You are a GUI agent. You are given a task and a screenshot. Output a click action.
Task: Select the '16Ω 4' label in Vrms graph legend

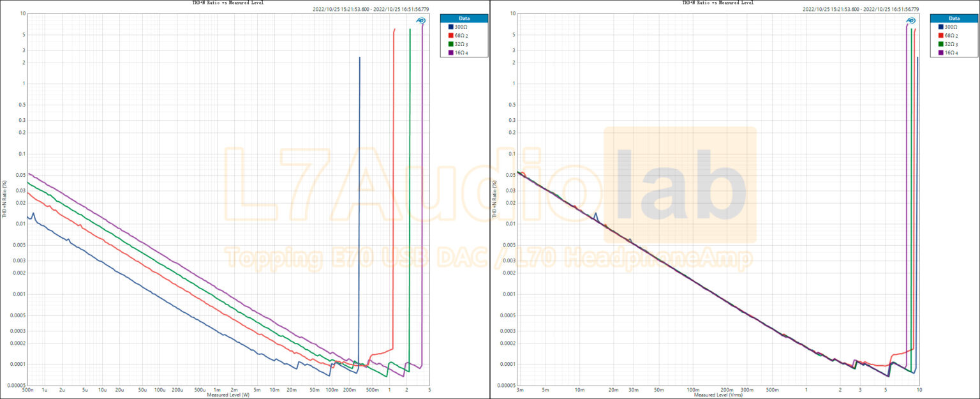click(x=951, y=53)
